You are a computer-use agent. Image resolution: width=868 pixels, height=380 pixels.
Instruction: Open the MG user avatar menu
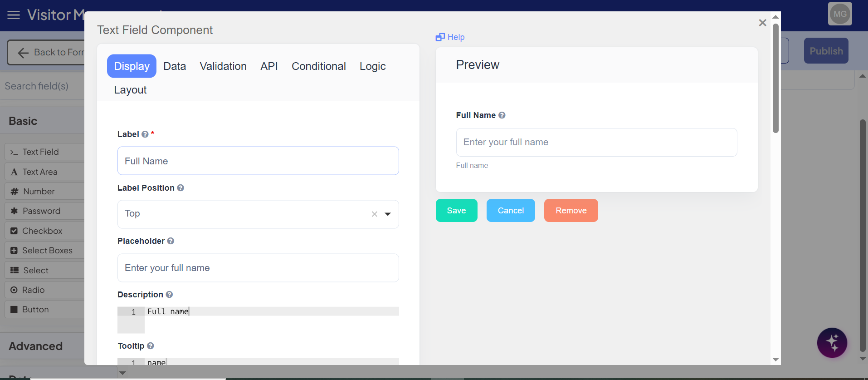(x=839, y=14)
